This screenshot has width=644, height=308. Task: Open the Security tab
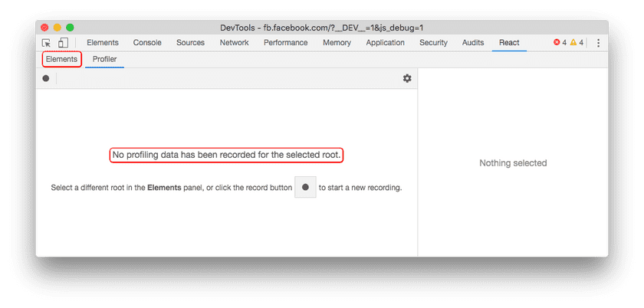point(433,43)
